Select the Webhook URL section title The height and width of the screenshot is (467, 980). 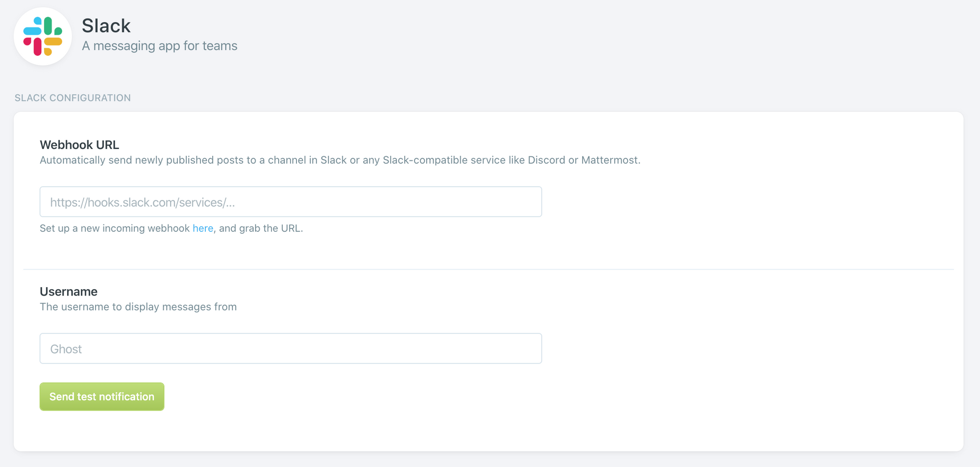tap(79, 145)
